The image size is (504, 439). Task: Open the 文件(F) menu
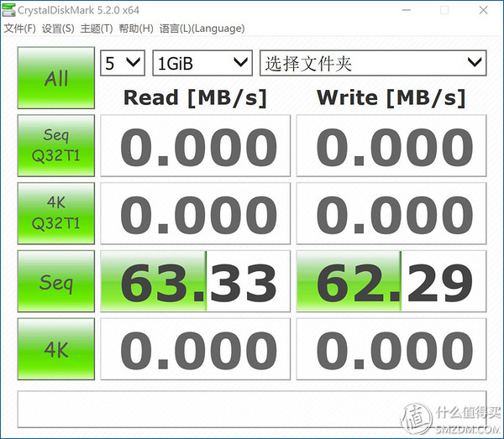pyautogui.click(x=19, y=29)
